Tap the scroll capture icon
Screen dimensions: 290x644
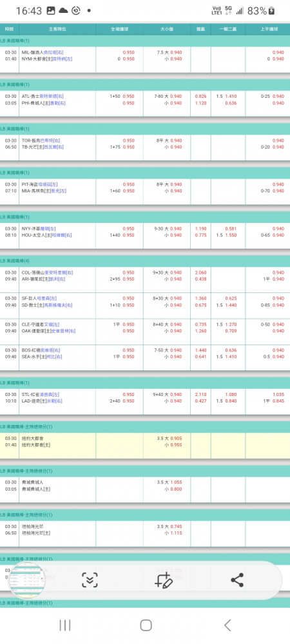[x=90, y=580]
